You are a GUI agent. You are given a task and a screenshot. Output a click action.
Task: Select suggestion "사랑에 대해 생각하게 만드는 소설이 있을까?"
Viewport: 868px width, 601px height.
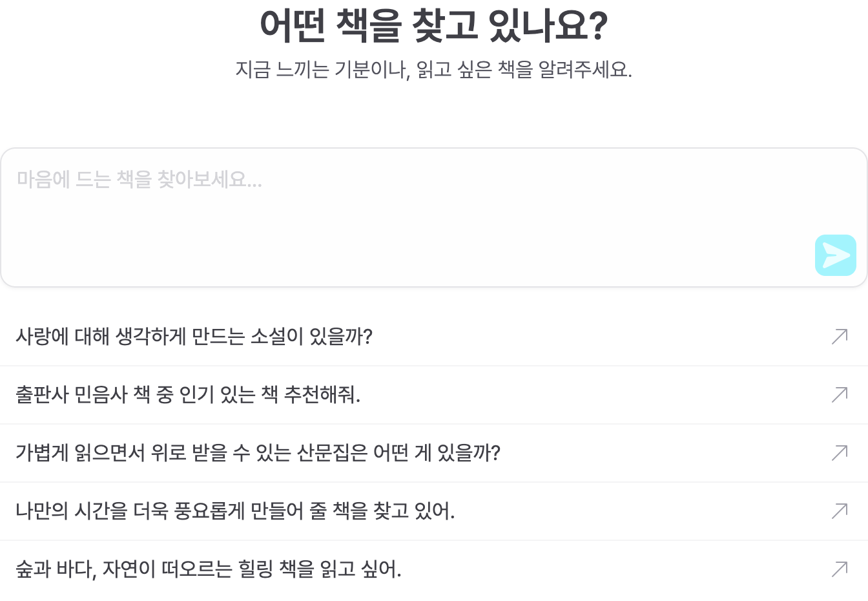[x=194, y=337]
